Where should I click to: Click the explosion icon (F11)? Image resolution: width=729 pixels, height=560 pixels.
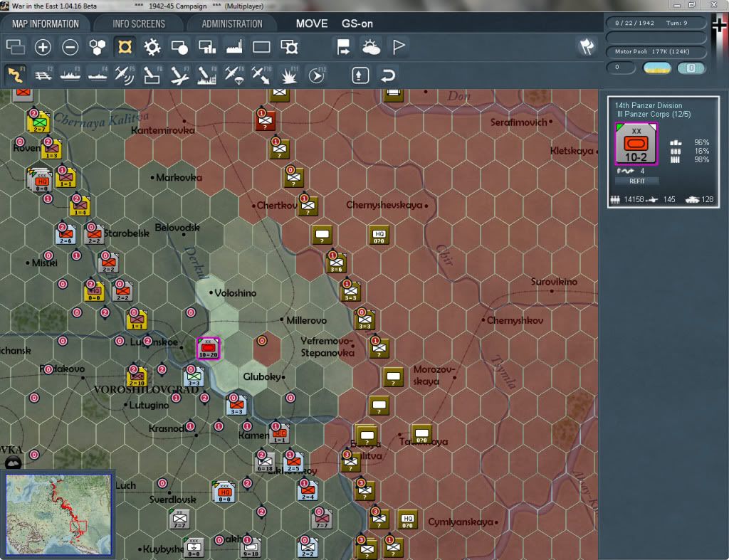pos(289,75)
